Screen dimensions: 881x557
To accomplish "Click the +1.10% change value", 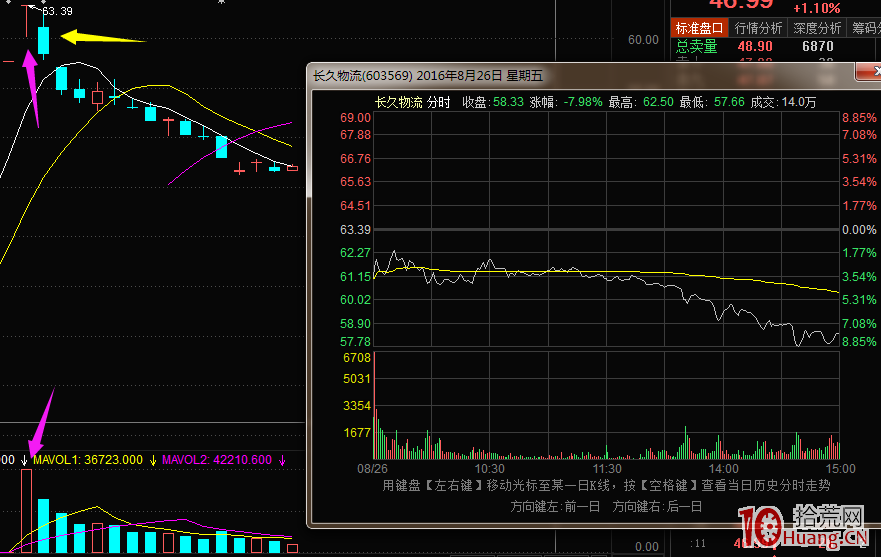I will point(816,8).
